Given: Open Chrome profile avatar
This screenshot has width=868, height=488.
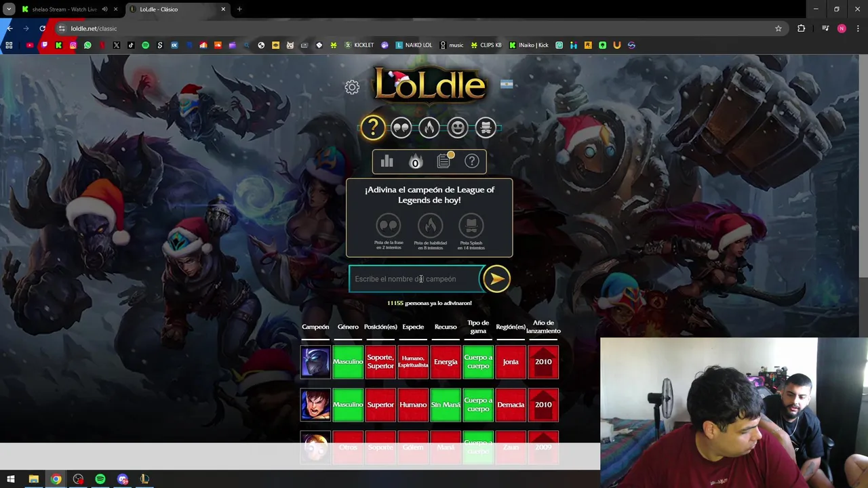Looking at the screenshot, I should (x=842, y=28).
